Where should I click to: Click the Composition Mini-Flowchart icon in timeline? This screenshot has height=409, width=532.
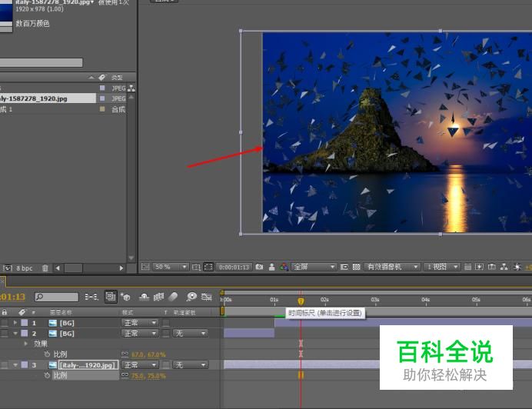click(91, 297)
